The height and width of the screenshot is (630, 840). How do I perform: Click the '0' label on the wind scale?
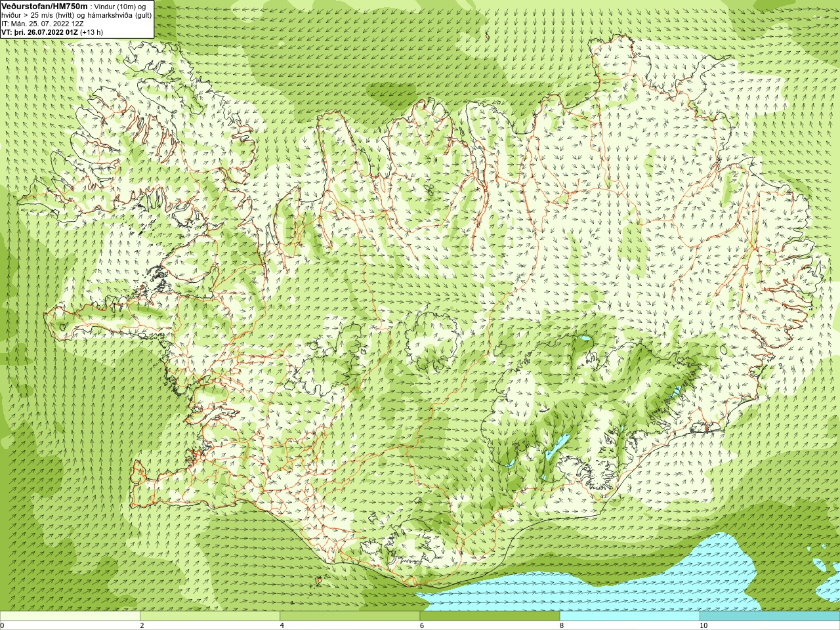[3, 625]
